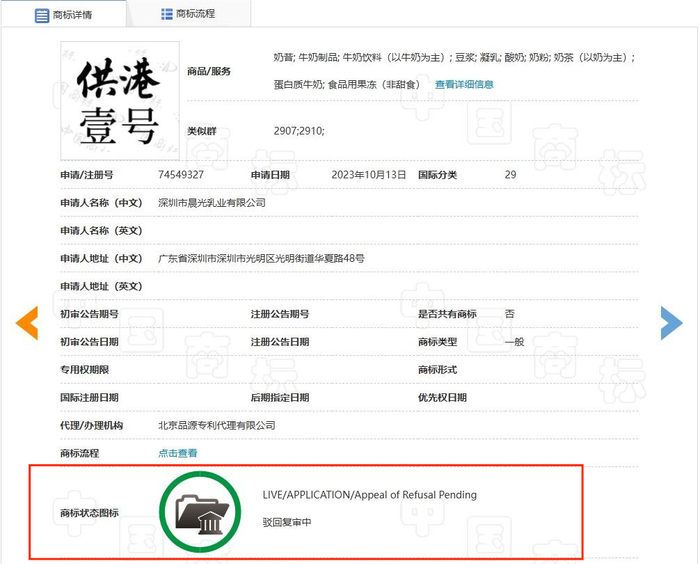Click 点击查看 trademark process link
This screenshot has width=700, height=564.
pyautogui.click(x=178, y=453)
